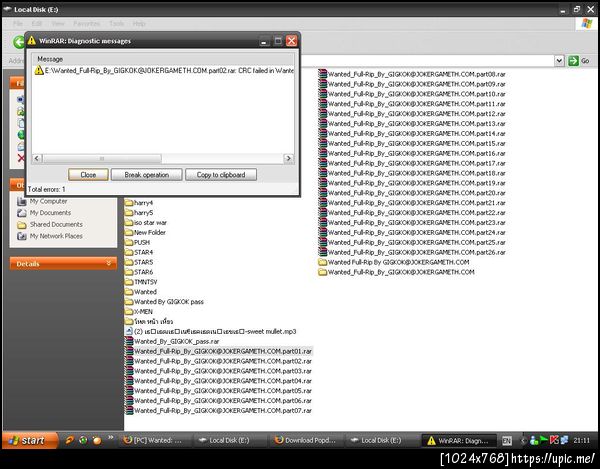Click the horizontal scrollbar thumb in WinRAR dialog
Image resolution: width=600 pixels, height=469 pixels.
tap(102, 158)
